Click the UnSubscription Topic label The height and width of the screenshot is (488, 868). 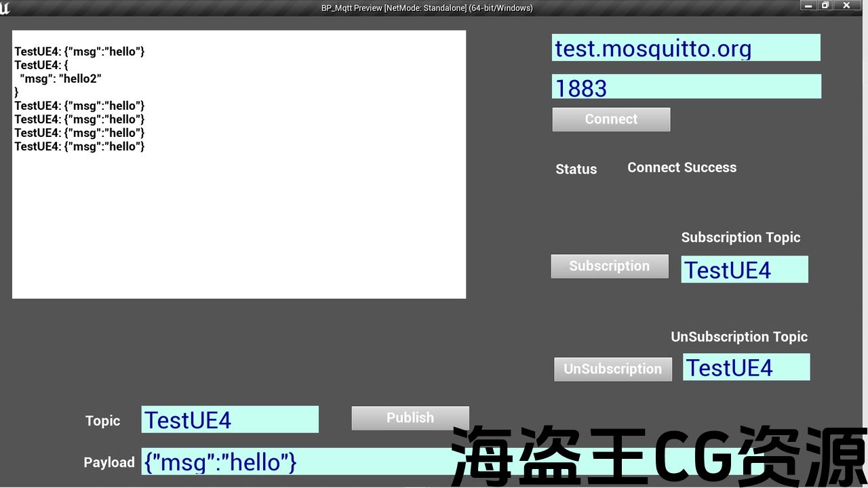[x=739, y=337]
